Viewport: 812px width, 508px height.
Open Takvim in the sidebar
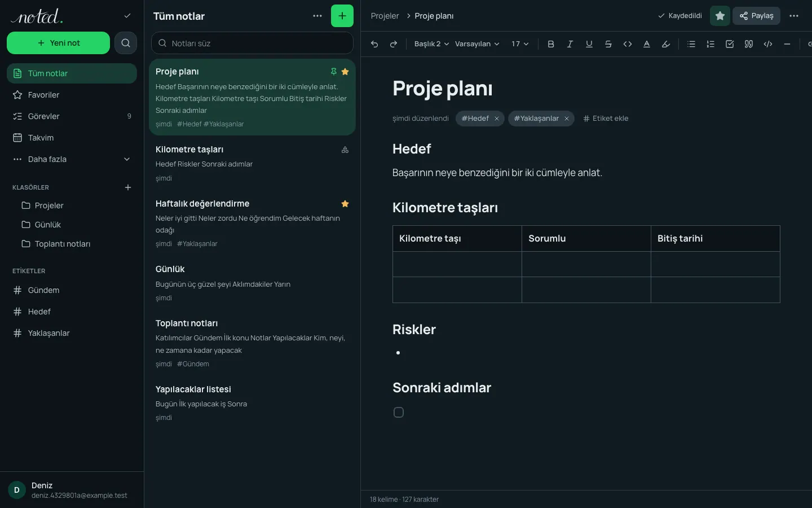tap(72, 138)
